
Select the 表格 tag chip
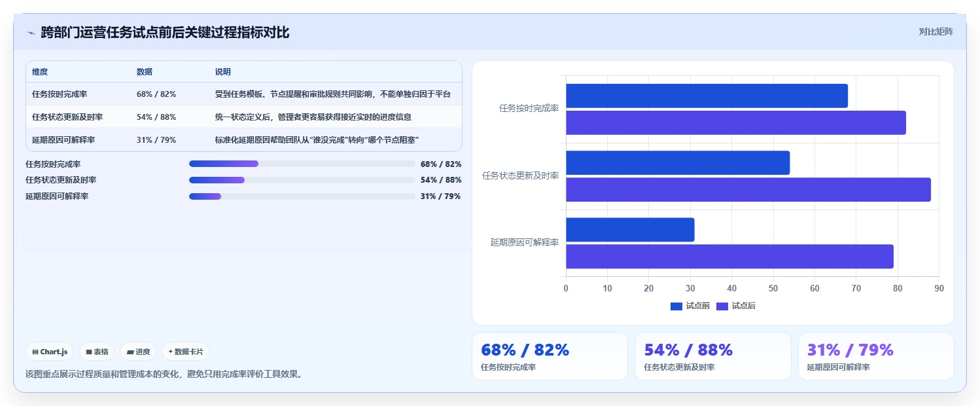(97, 352)
